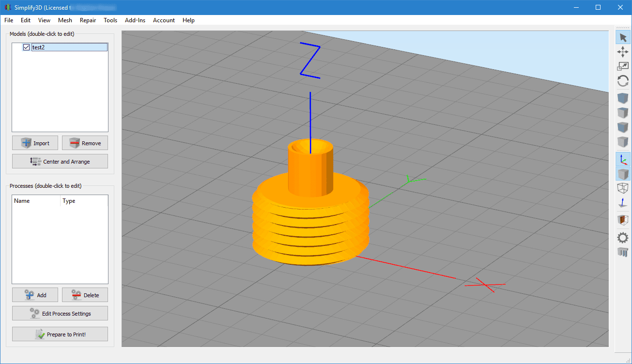Choose the scale view tool
The image size is (632, 364).
tap(623, 67)
